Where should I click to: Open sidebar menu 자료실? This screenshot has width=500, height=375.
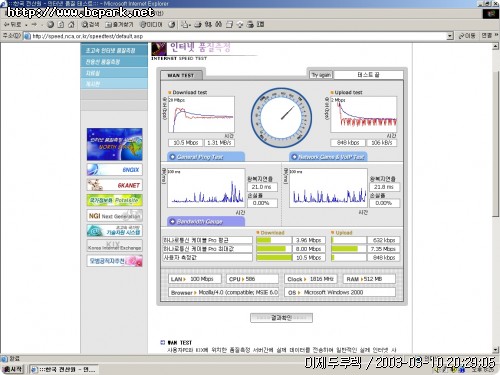click(x=114, y=73)
